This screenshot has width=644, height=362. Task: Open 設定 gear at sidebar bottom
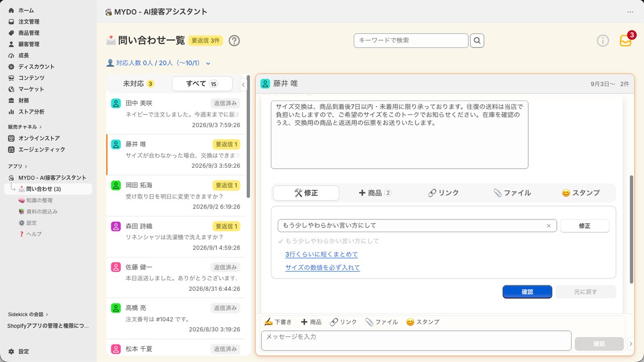click(x=12, y=351)
